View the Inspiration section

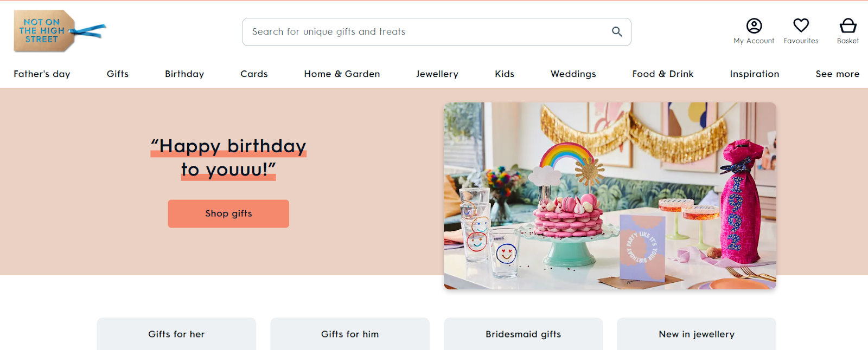point(754,74)
